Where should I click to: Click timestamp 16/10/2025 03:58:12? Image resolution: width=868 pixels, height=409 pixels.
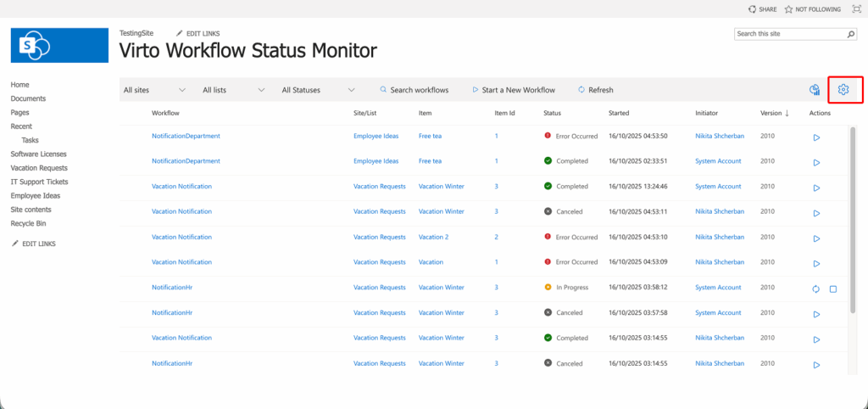[x=637, y=287]
